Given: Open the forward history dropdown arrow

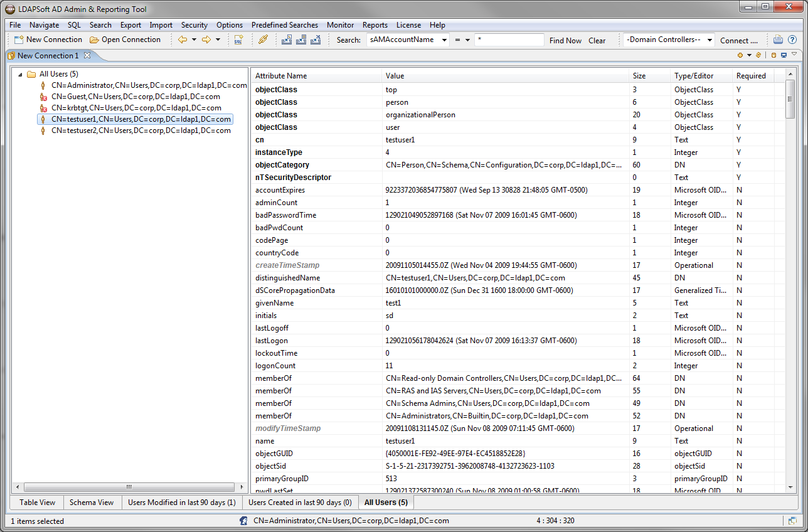Looking at the screenshot, I should [218, 40].
